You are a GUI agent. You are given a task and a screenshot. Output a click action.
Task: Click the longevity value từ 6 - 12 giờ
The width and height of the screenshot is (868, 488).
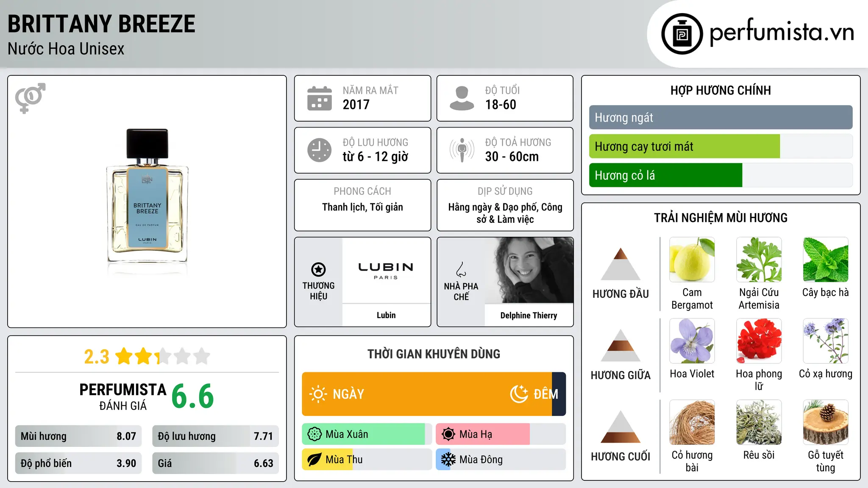[376, 157]
